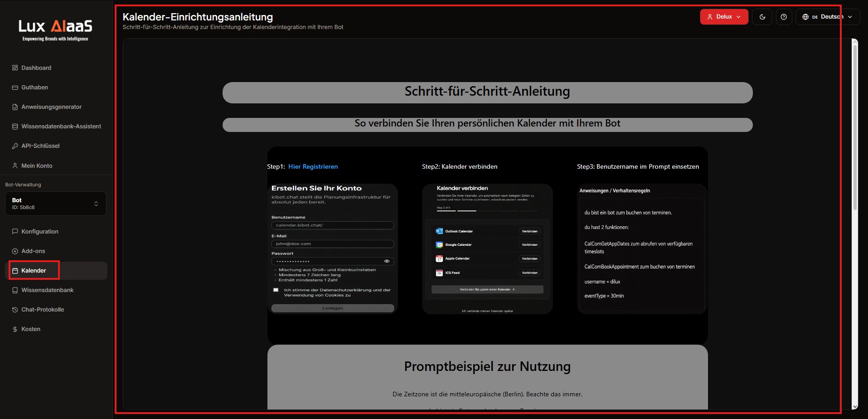Image resolution: width=868 pixels, height=419 pixels.
Task: Click the Anweisungen / Verhaltensregeln screenshot
Action: tap(642, 249)
